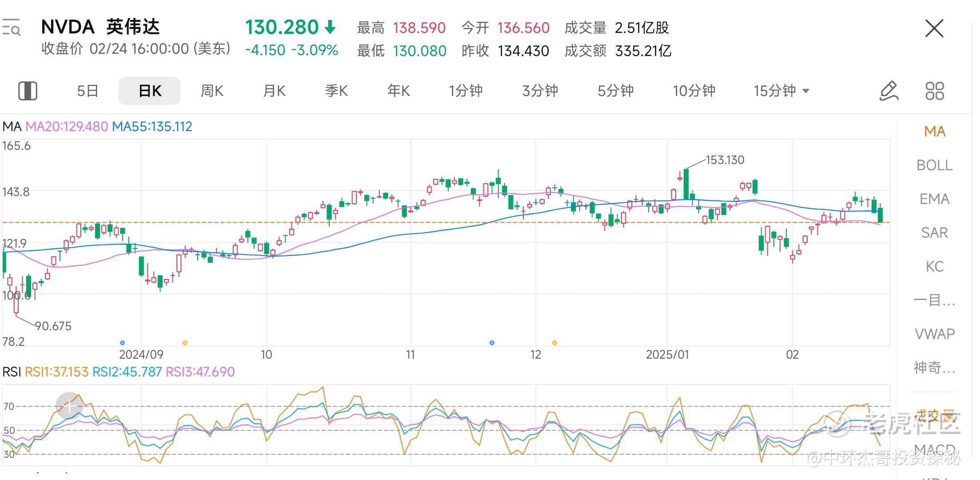
Task: Click the 最高 138.590 value
Action: tap(419, 28)
